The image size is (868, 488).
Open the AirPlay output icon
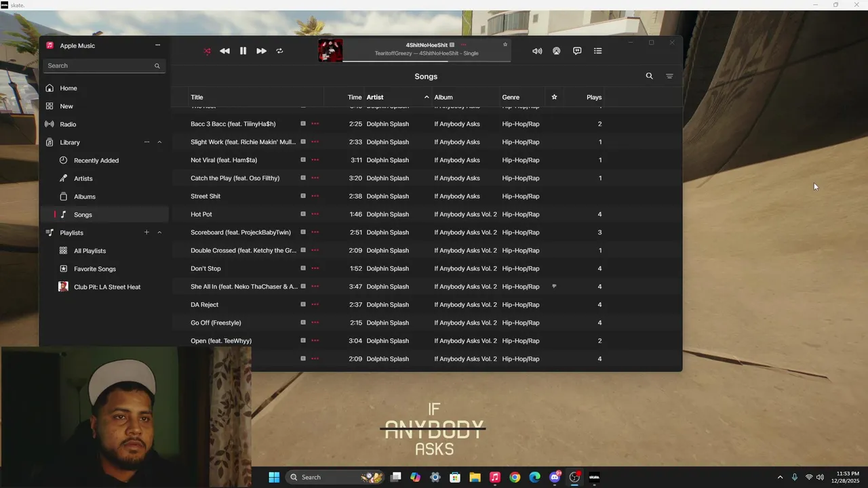pyautogui.click(x=557, y=51)
